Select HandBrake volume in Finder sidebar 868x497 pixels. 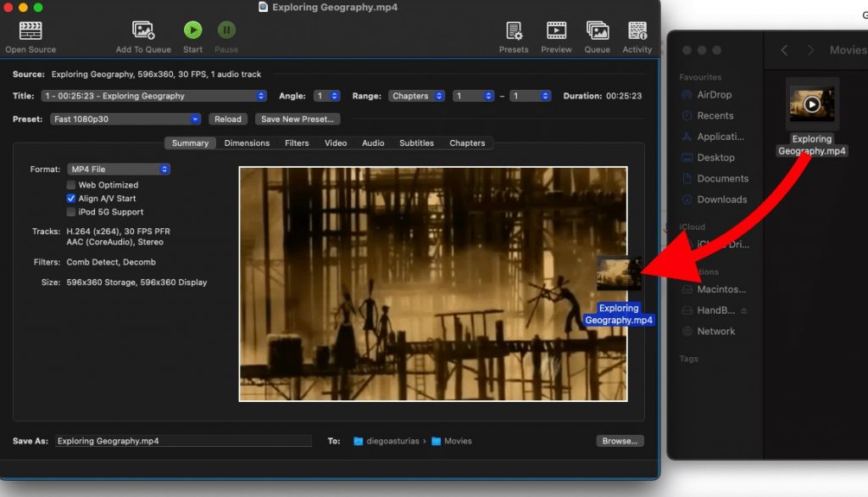click(715, 310)
